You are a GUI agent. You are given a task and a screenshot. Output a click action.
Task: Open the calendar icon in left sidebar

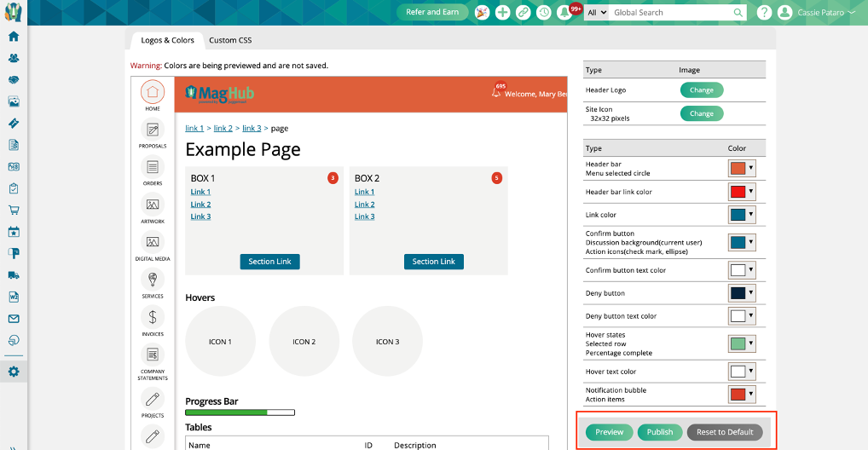pyautogui.click(x=13, y=232)
